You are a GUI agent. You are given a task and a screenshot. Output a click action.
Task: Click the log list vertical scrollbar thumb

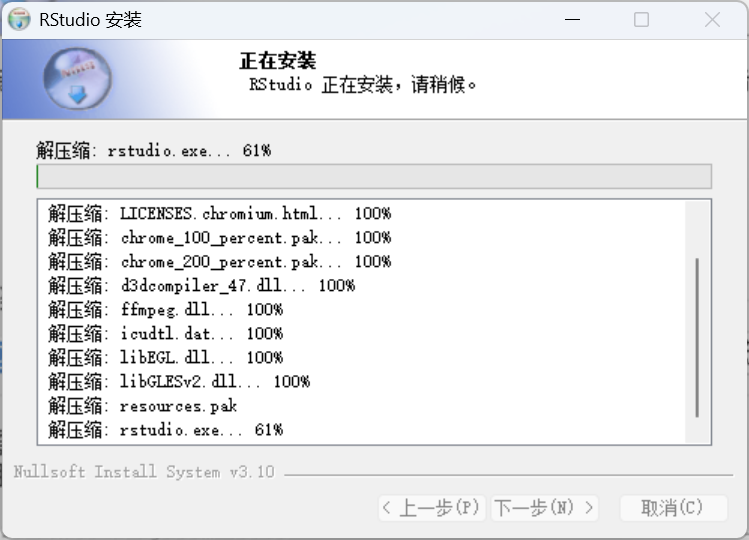[697, 337]
